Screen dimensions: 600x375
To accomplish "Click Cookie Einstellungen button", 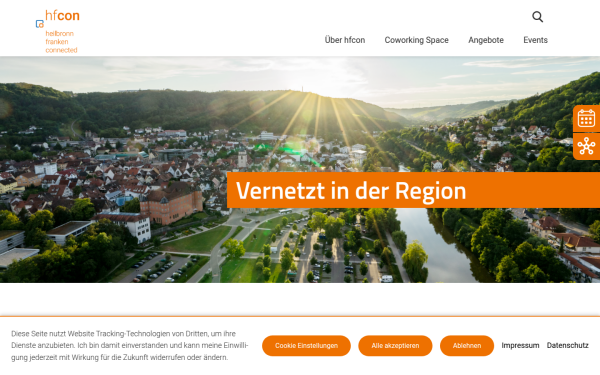I will point(306,346).
